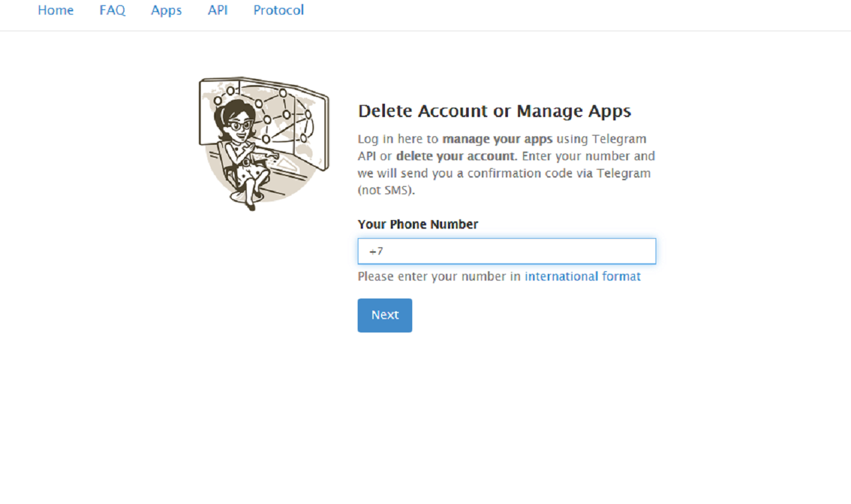Viewport: 851px width, 504px height.
Task: Focus the phone number input field
Action: pos(507,251)
